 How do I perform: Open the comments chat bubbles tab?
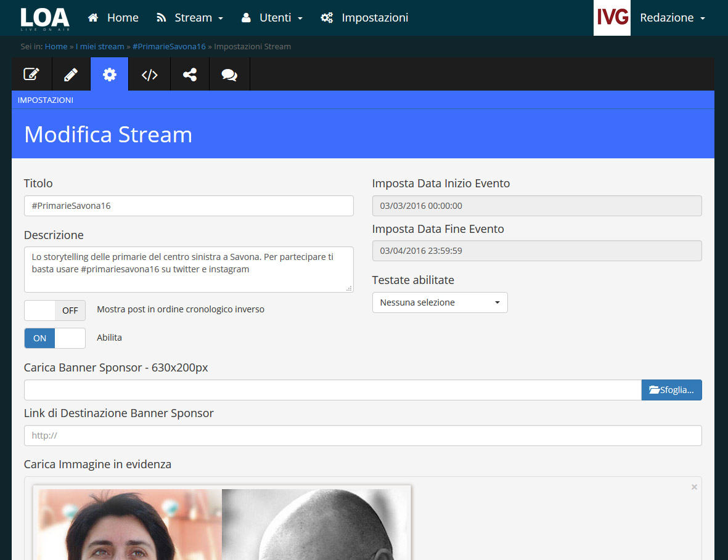pos(229,74)
